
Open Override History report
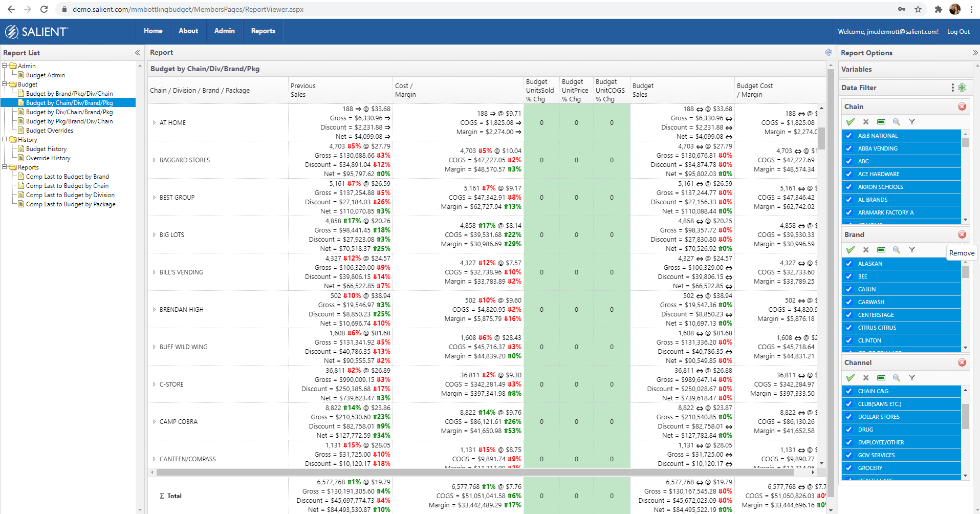48,158
